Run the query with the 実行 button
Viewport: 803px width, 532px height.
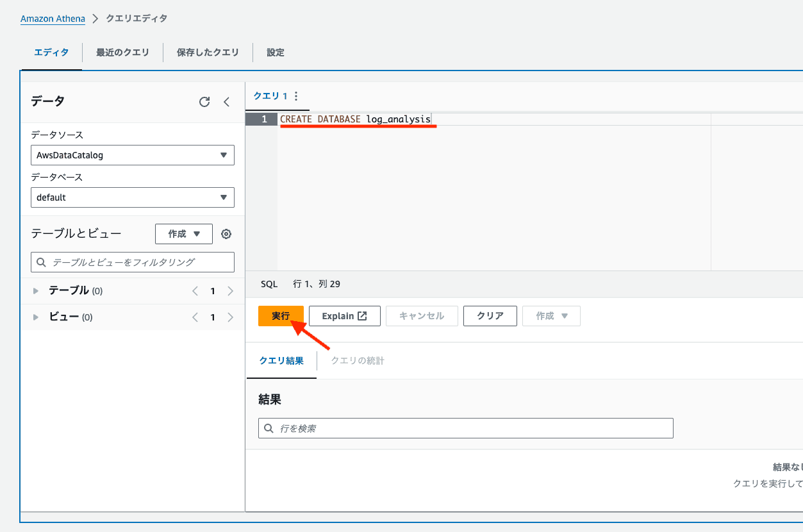(x=281, y=316)
